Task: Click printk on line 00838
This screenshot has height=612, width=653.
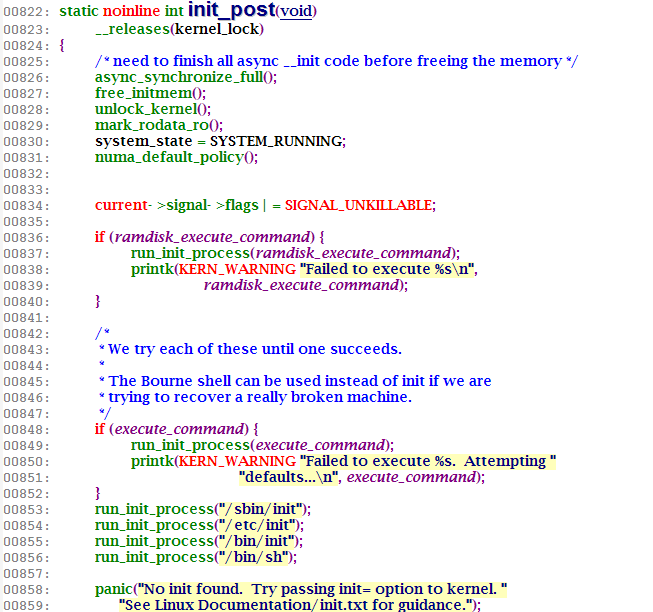Action: pos(151,268)
